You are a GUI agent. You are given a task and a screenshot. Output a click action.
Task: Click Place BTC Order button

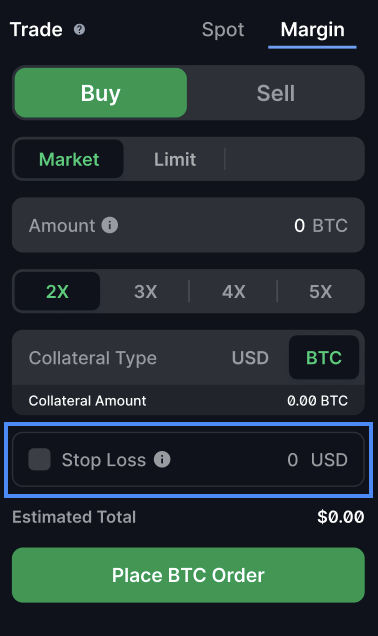188,575
